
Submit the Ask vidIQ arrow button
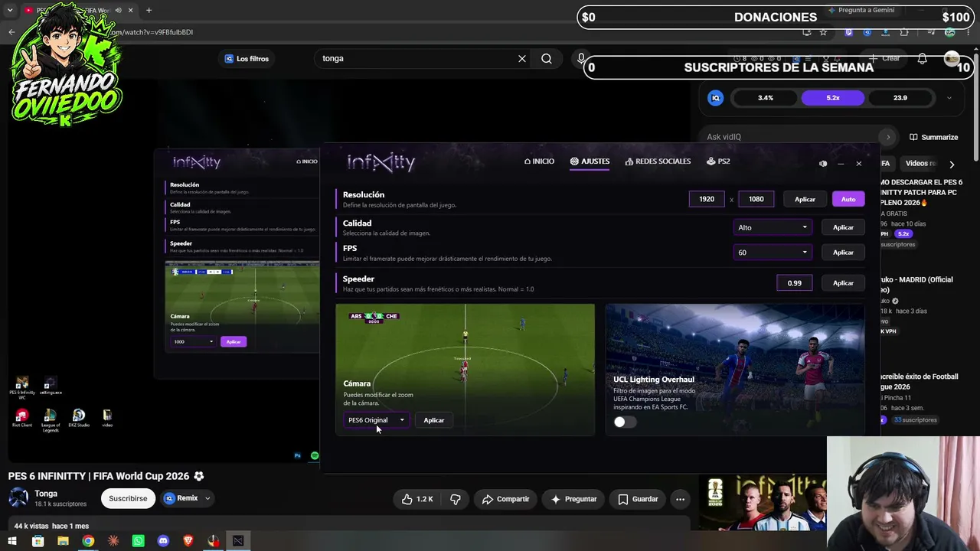click(x=888, y=137)
